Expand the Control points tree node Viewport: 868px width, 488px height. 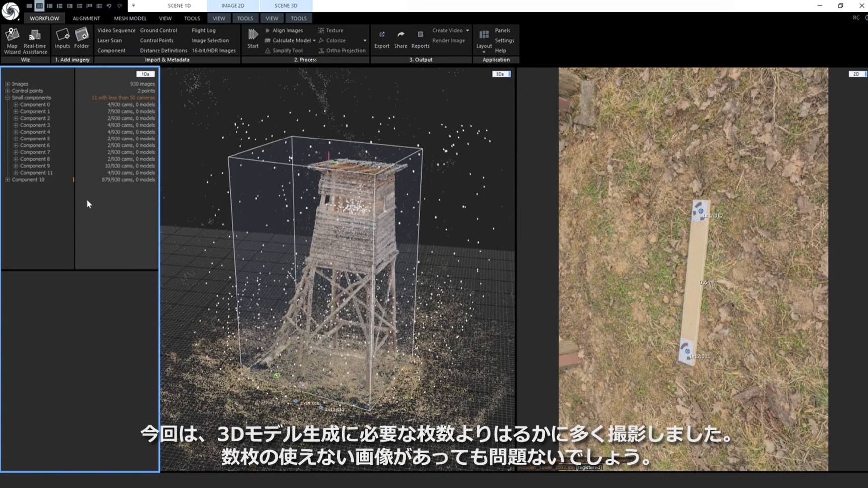pos(8,91)
